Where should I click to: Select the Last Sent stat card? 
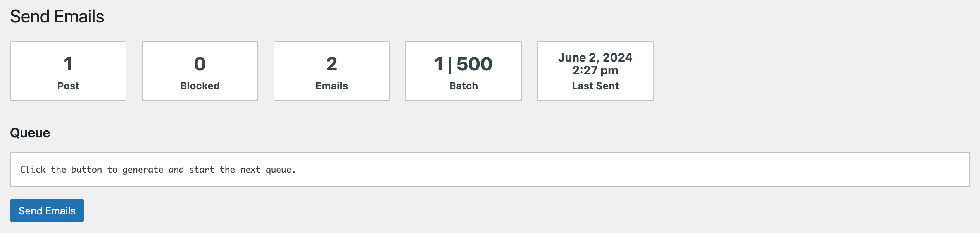tap(595, 71)
